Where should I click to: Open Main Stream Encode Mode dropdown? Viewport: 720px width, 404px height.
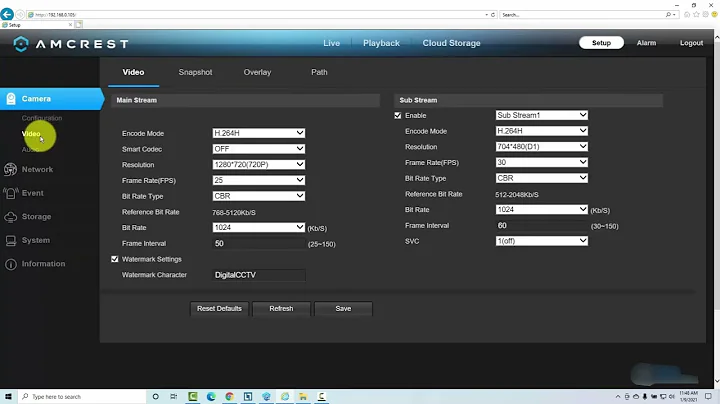tap(259, 133)
